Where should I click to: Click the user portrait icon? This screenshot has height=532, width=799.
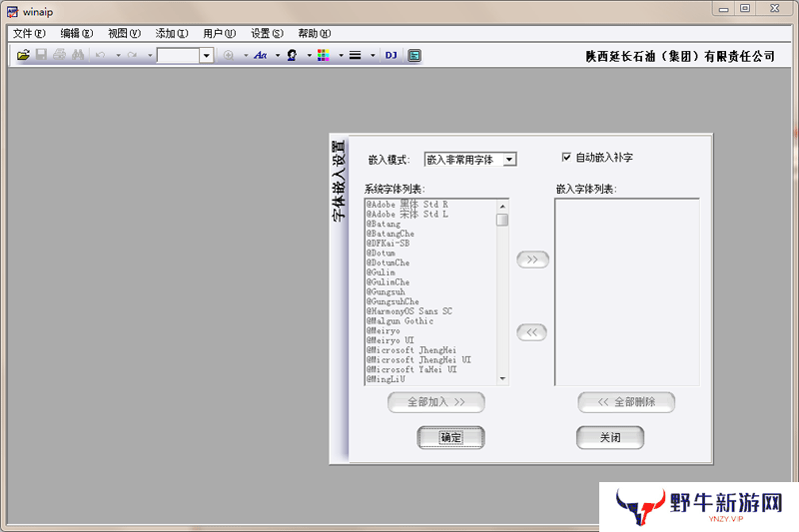(x=292, y=55)
